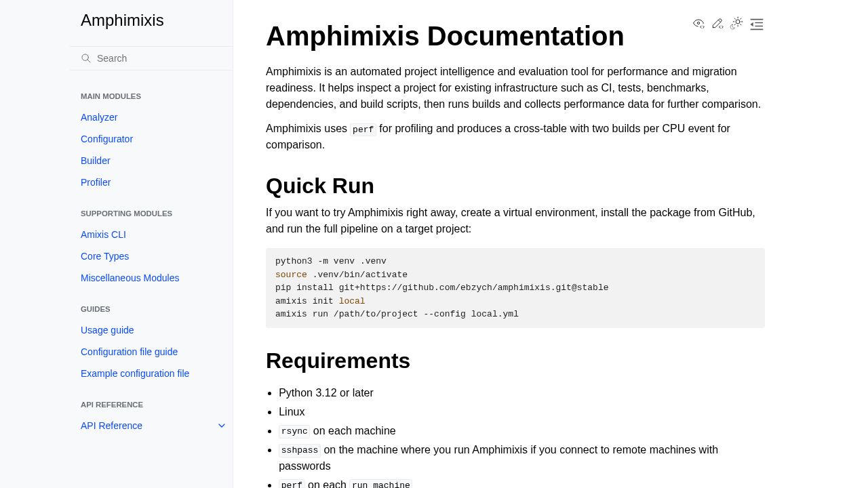
Task: Click the Quick Run heading
Action: [x=320, y=186]
